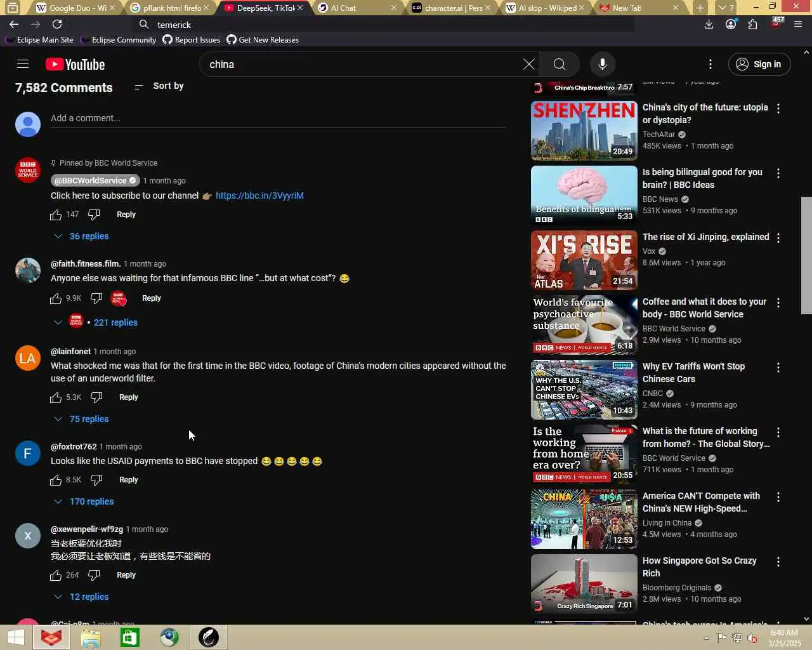812x650 pixels.
Task: Go back with browser back arrow
Action: [14, 24]
